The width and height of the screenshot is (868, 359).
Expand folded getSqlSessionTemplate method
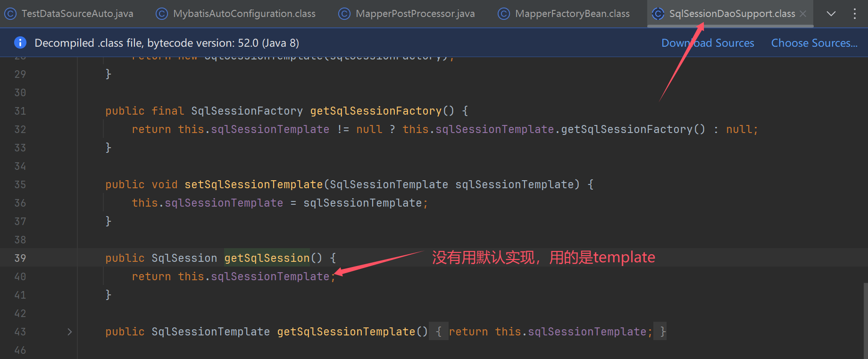tap(70, 332)
